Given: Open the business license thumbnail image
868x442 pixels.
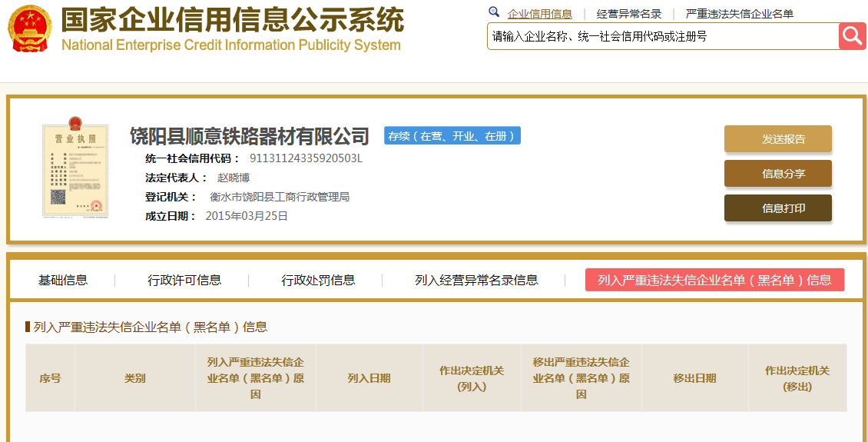Looking at the screenshot, I should click(75, 167).
